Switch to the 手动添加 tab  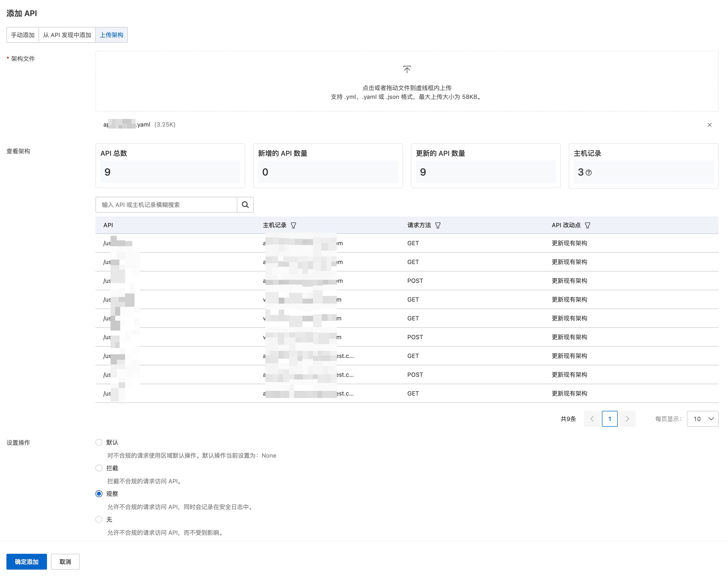23,35
